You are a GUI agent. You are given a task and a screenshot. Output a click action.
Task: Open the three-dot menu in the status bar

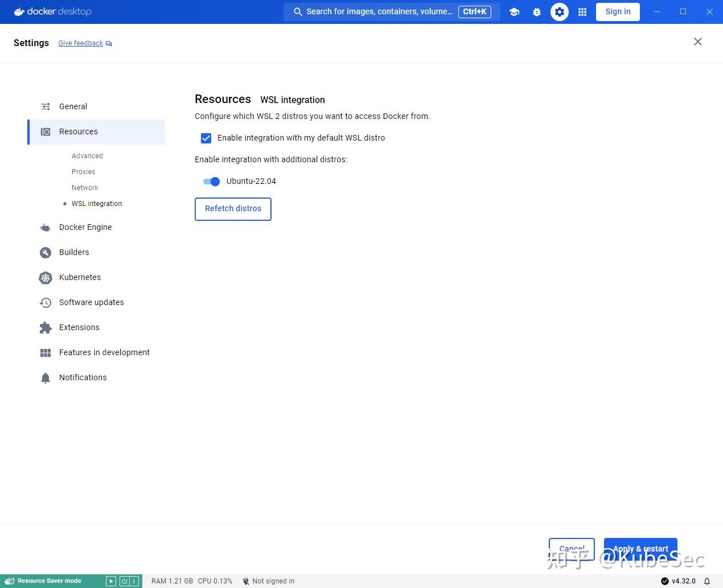[134, 581]
